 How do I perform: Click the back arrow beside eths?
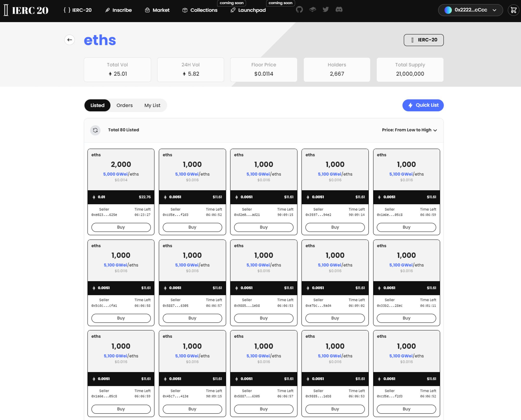coord(70,40)
